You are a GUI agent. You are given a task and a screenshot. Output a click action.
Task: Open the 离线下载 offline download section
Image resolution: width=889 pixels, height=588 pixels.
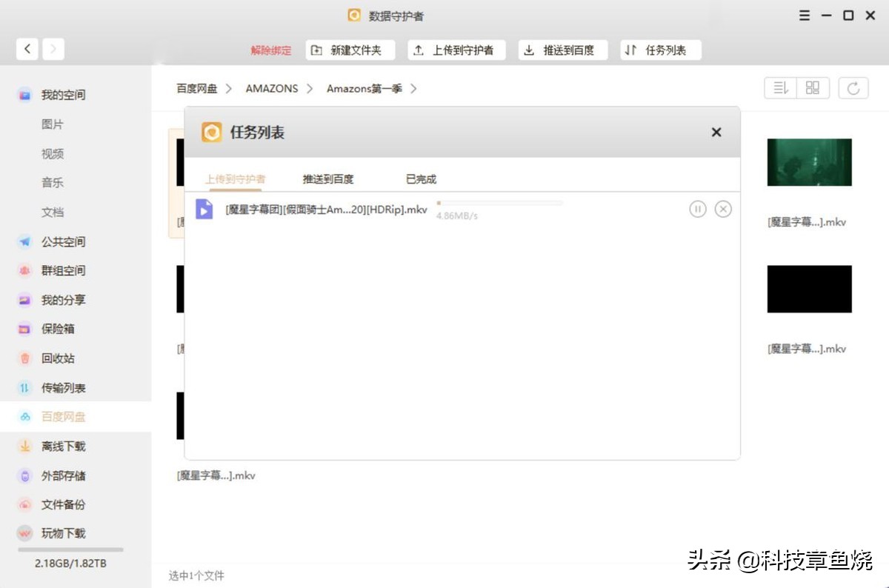pyautogui.click(x=62, y=446)
